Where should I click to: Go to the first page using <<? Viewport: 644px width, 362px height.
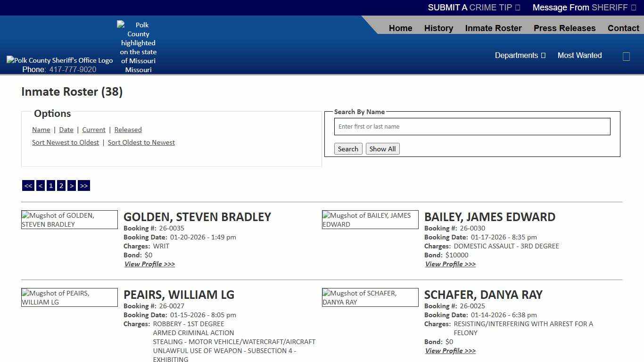[x=28, y=185]
